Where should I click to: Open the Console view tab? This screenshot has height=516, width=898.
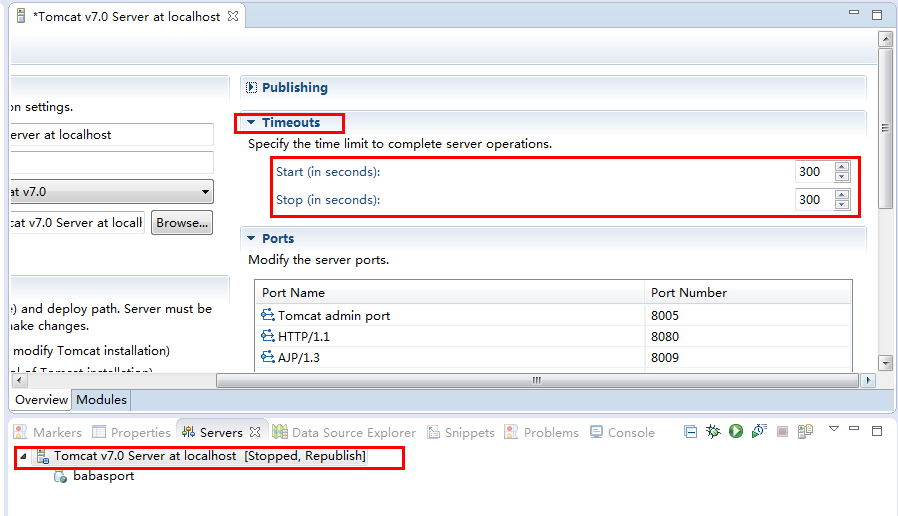click(x=623, y=432)
